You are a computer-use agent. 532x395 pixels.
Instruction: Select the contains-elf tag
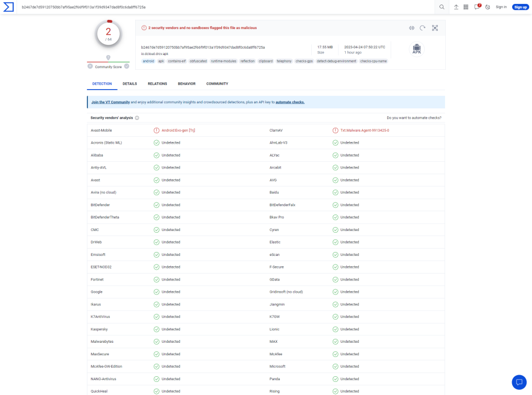click(x=177, y=61)
